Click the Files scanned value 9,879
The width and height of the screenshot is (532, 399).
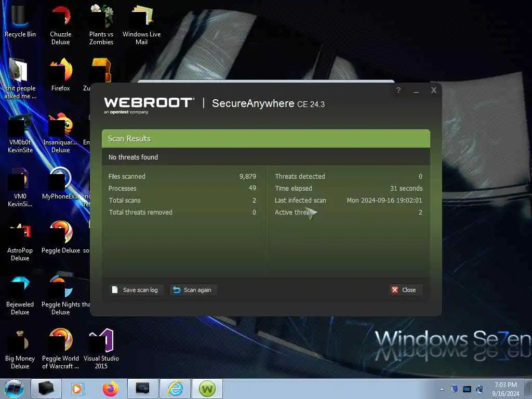pos(248,177)
